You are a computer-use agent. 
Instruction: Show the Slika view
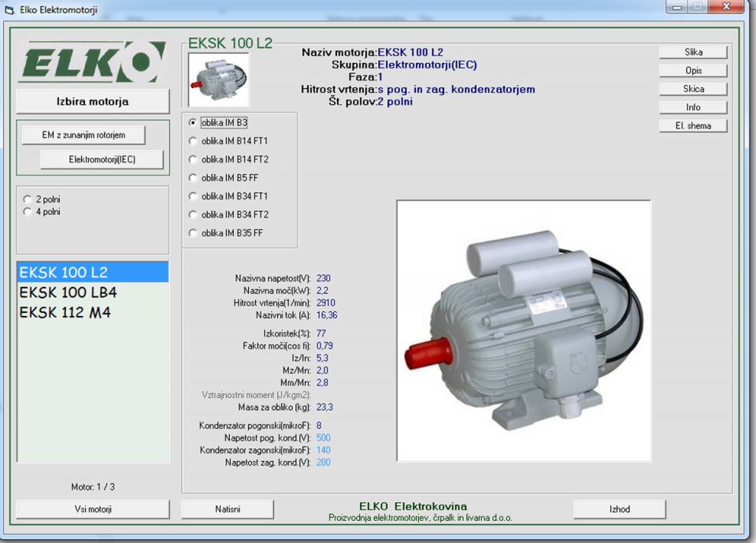click(x=693, y=52)
